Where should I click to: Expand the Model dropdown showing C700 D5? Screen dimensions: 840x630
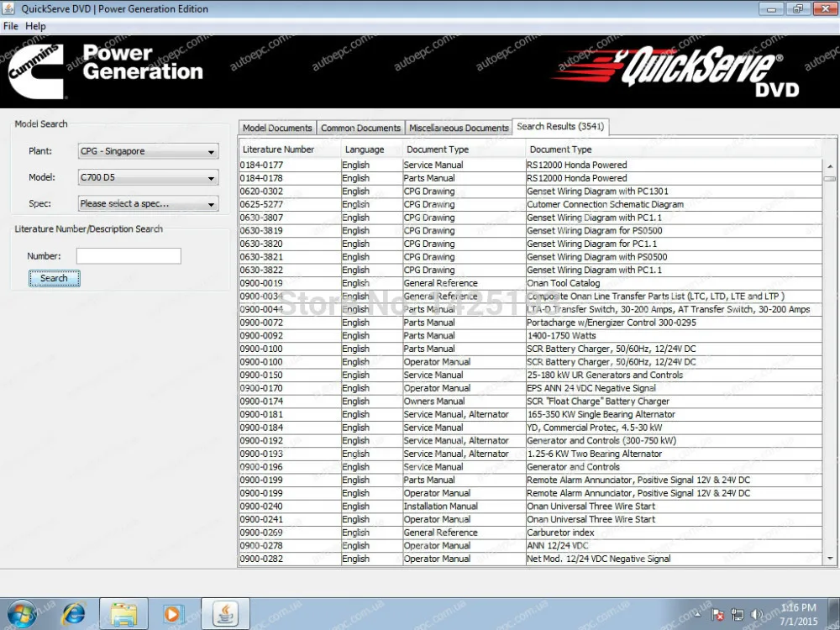[x=149, y=177]
